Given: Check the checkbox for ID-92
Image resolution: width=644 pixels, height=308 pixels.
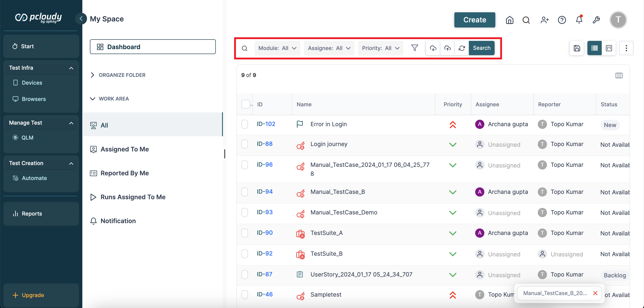Looking at the screenshot, I should [x=244, y=254].
